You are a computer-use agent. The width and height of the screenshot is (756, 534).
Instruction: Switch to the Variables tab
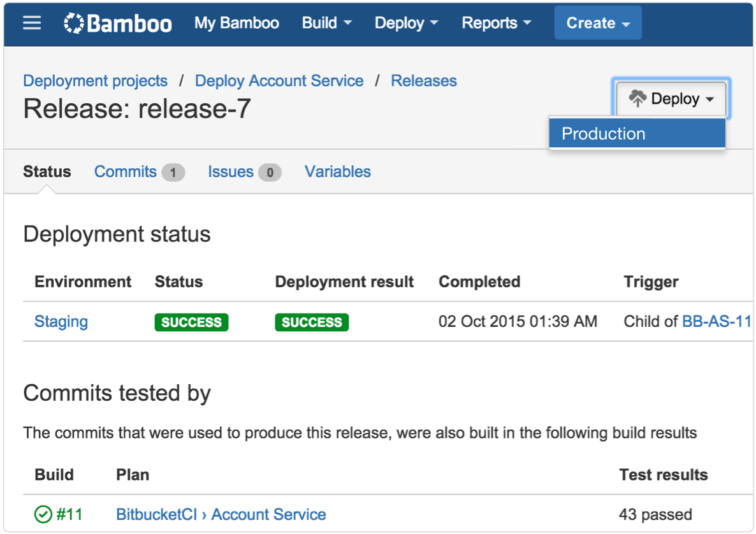[x=337, y=172]
